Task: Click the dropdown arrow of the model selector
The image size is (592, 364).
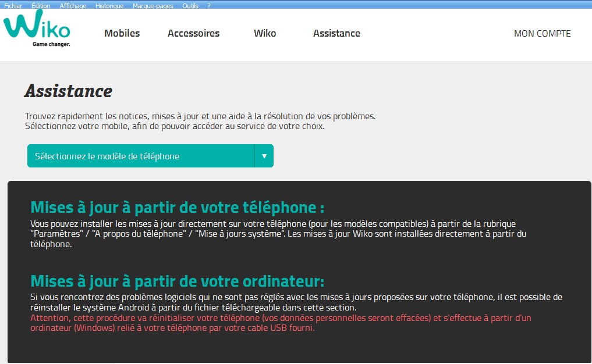Action: (264, 156)
